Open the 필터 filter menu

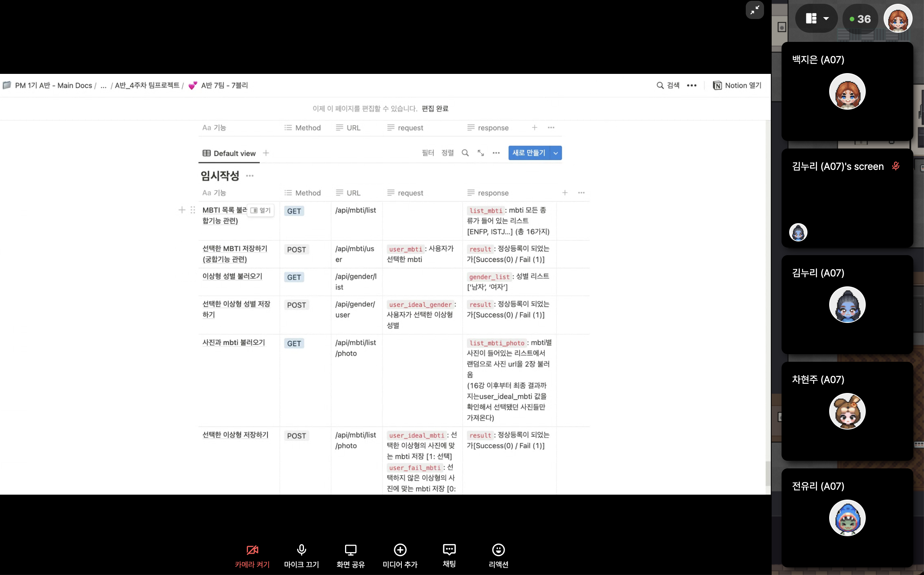(428, 153)
